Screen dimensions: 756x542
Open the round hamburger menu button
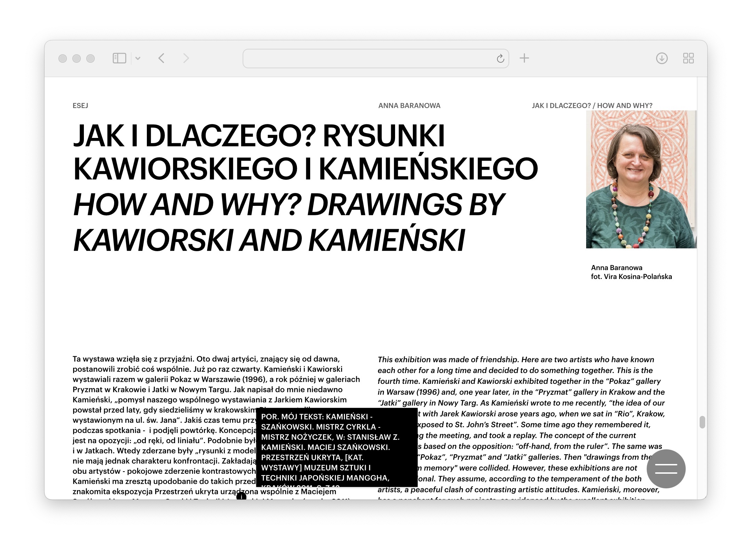tap(666, 469)
